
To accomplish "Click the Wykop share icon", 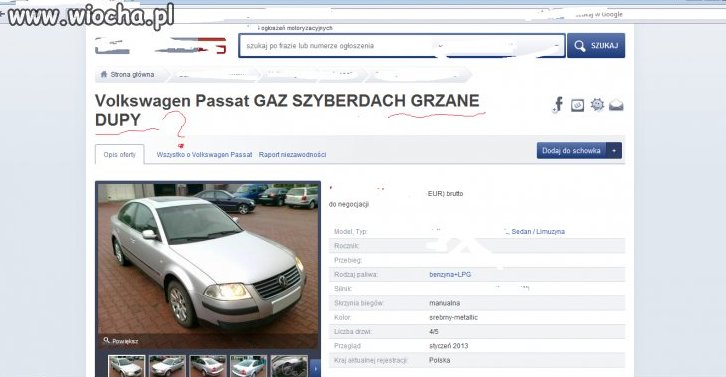I will click(577, 106).
